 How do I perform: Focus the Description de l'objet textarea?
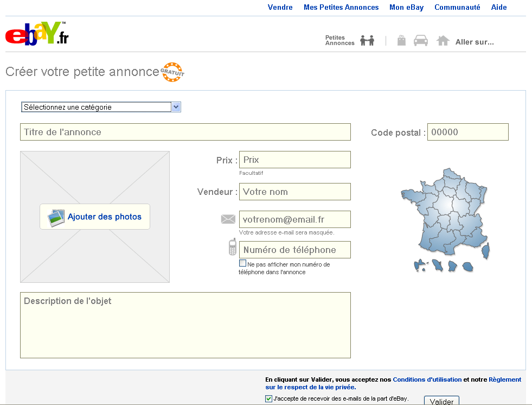click(185, 325)
